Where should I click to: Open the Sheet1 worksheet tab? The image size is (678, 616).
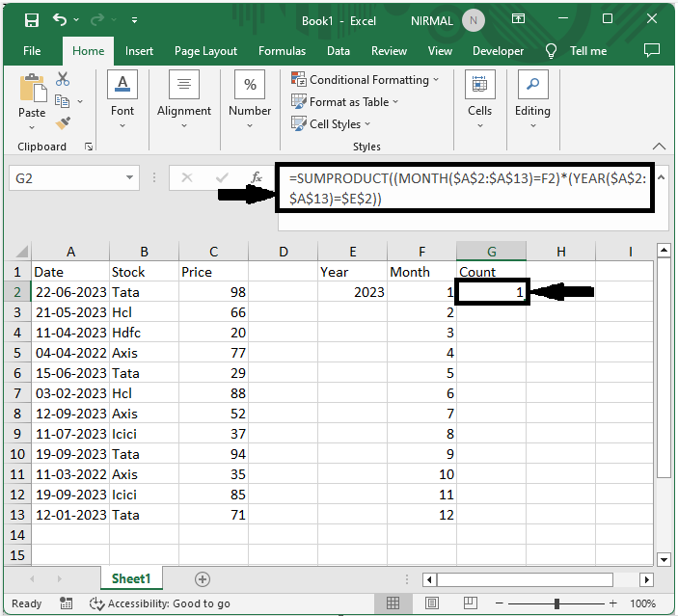pos(131,579)
